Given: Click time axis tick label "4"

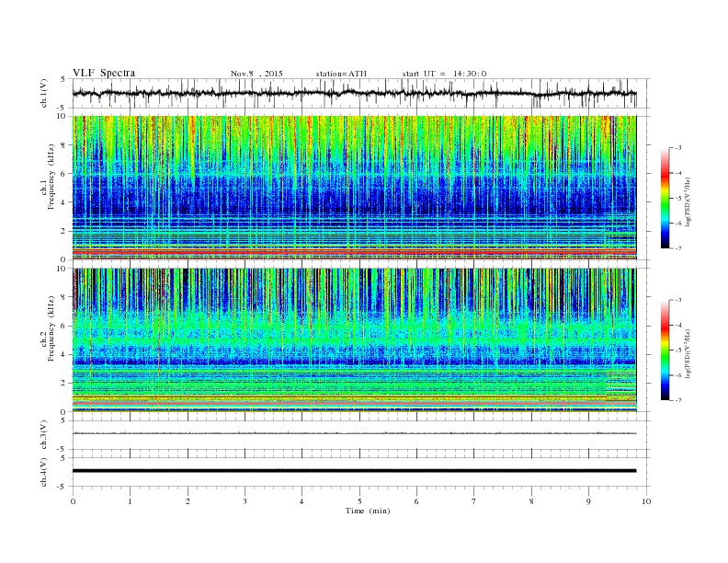Looking at the screenshot, I should pyautogui.click(x=301, y=501).
